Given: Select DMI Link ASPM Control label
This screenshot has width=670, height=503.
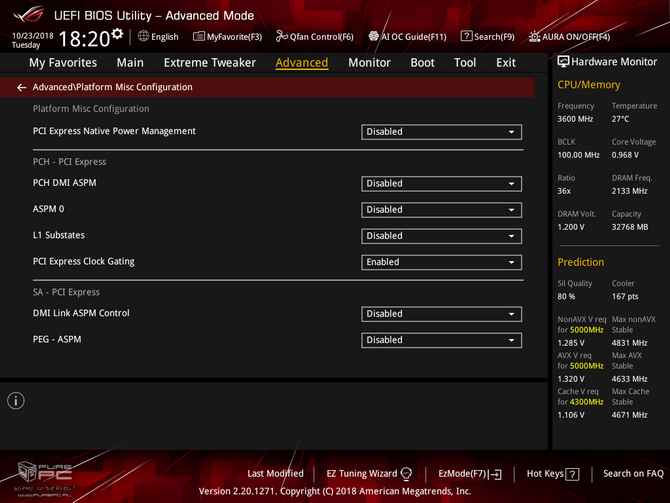Looking at the screenshot, I should (81, 313).
